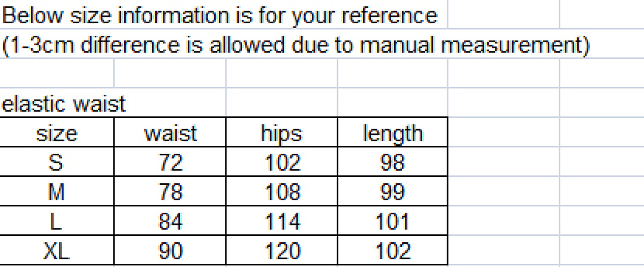
Task: Select the 'waist' header cell
Action: (170, 132)
